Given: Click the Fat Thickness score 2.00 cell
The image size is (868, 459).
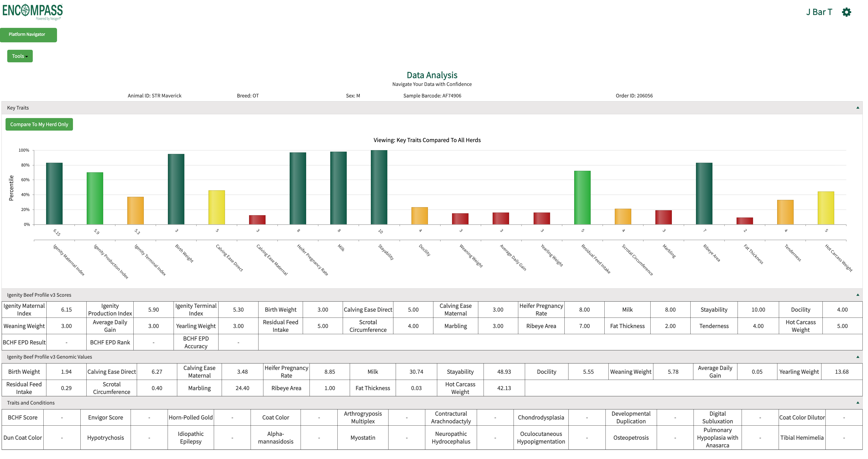Looking at the screenshot, I should pos(670,326).
